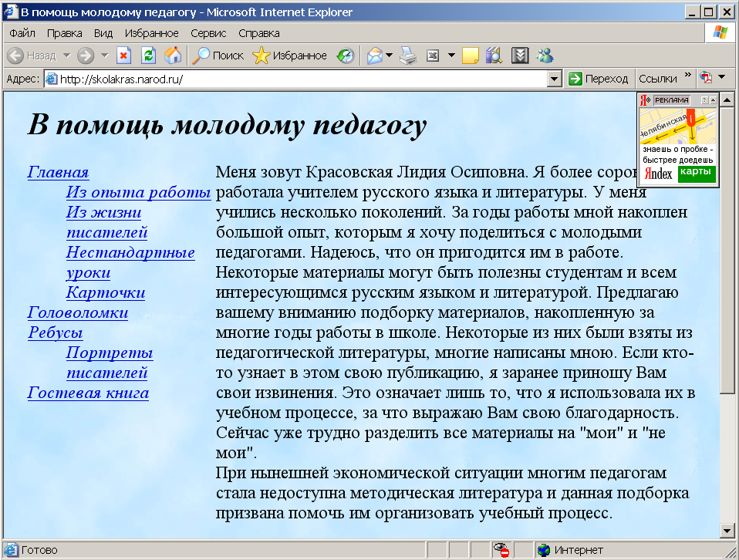Collapse the ad banner with up arrow
Image resolution: width=739 pixels, height=560 pixels.
[713, 100]
